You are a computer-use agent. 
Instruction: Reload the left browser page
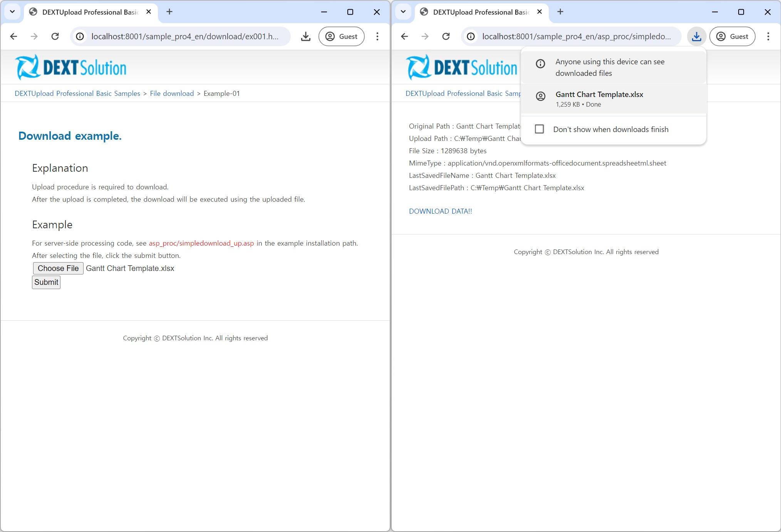55,37
